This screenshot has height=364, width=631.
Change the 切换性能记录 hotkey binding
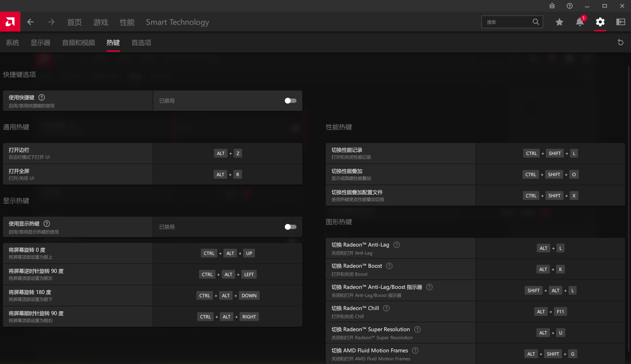[550, 154]
